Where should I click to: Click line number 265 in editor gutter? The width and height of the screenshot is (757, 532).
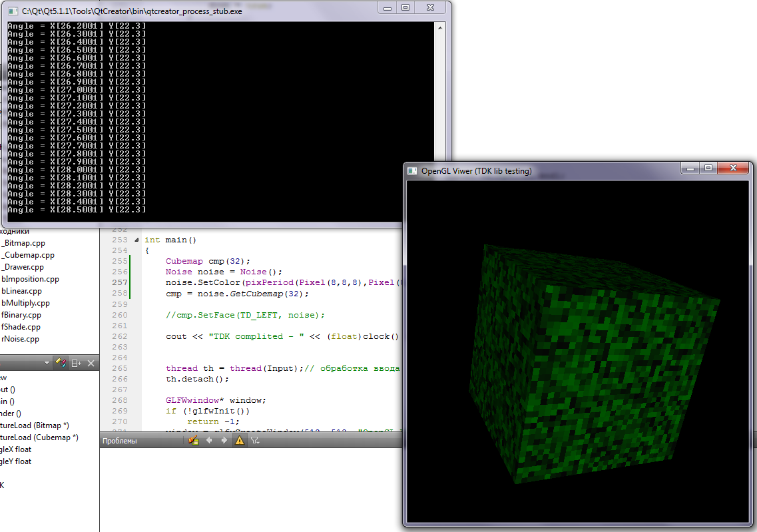(120, 368)
